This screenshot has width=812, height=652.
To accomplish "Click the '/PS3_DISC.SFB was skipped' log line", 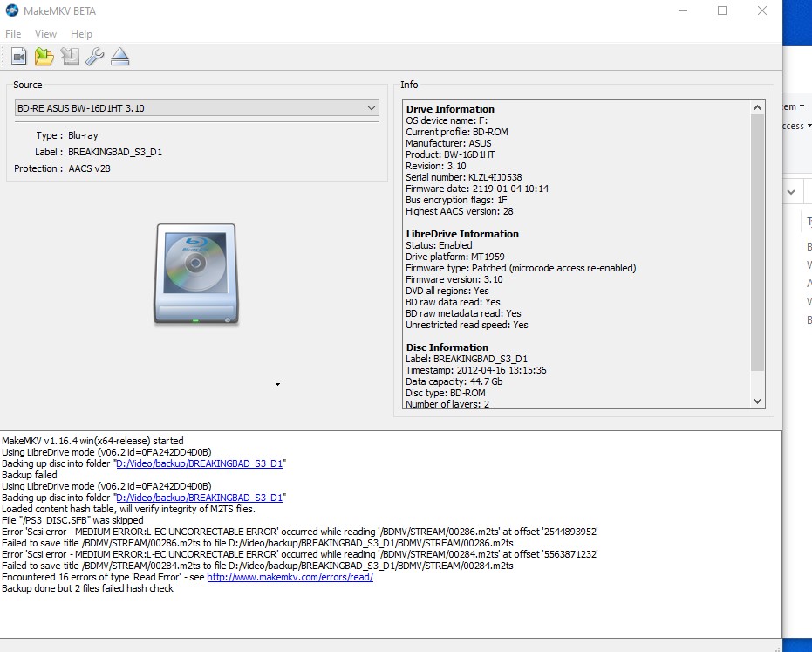I will coord(72,520).
